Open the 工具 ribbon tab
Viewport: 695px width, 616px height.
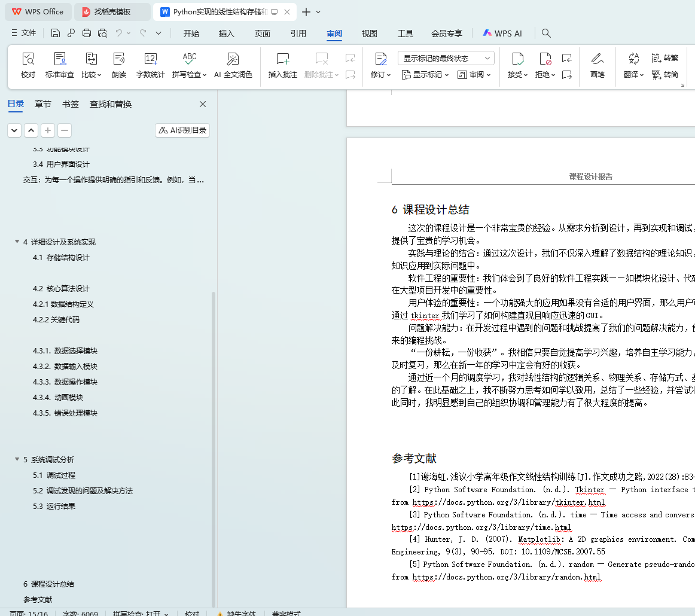405,33
